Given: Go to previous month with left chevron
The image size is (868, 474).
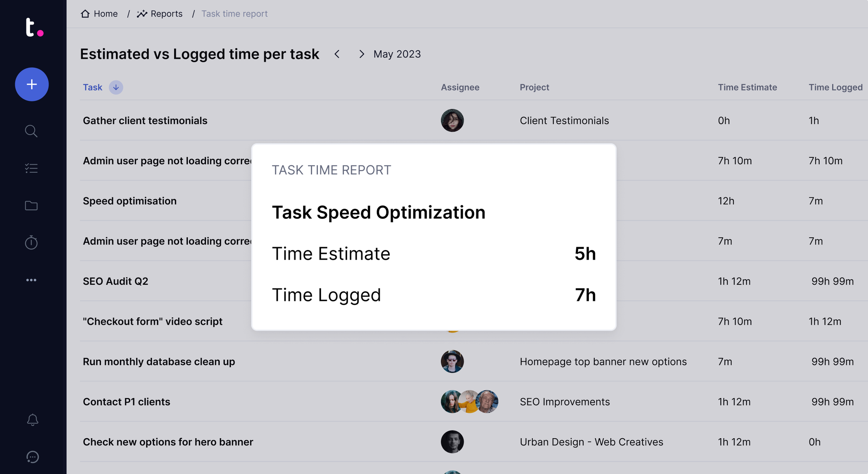Looking at the screenshot, I should point(337,54).
